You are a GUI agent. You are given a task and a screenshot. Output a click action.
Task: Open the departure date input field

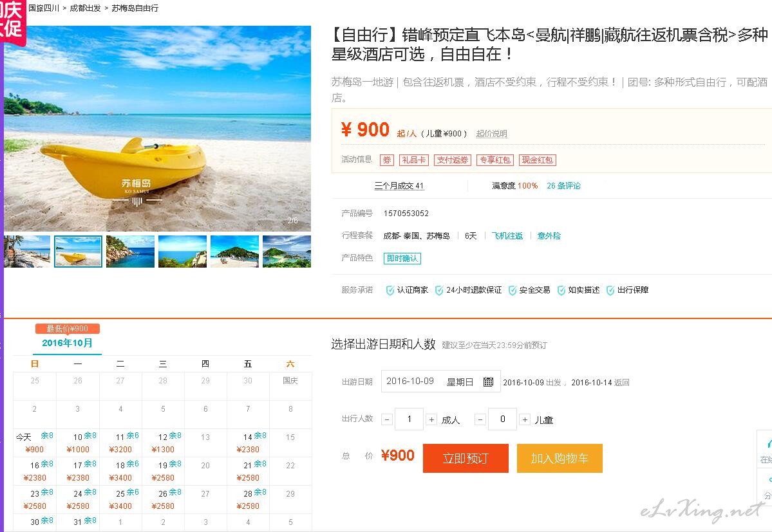click(440, 381)
